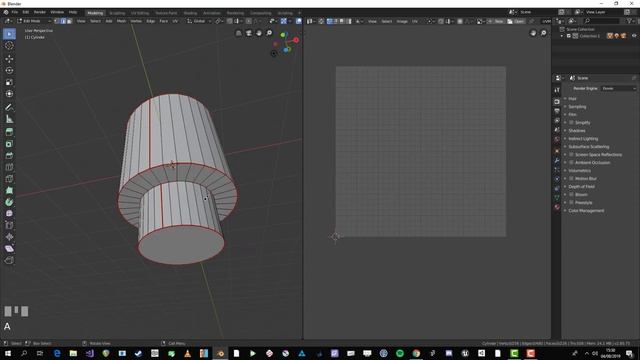Open Microsoft Edge from the taskbar
640x360 pixels.
tap(57, 353)
